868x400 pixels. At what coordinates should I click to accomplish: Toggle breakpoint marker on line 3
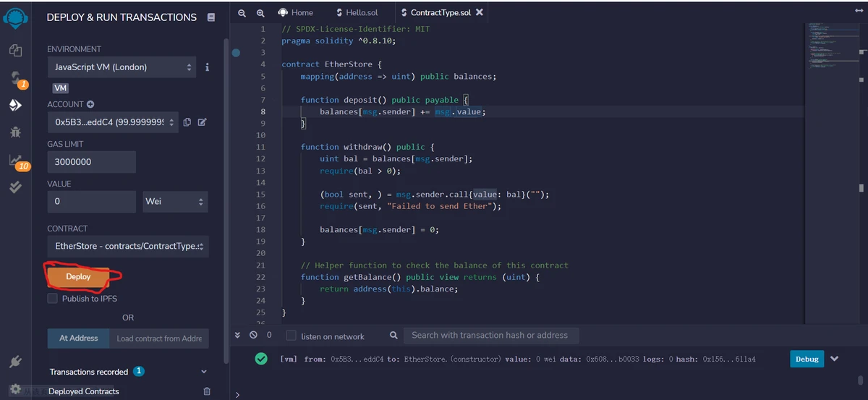(236, 53)
